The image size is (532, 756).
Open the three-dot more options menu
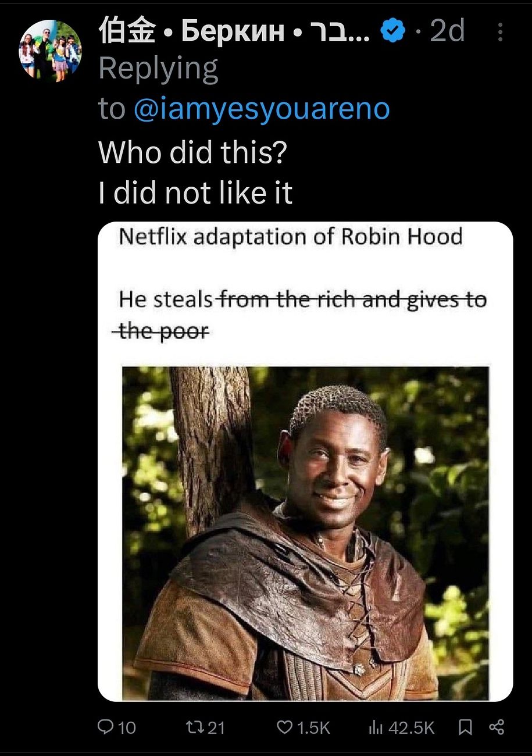[x=500, y=33]
